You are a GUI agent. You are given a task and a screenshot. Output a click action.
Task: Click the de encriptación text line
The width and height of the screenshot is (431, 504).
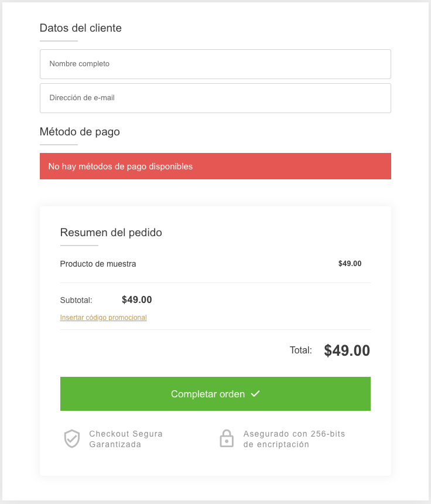click(x=276, y=444)
